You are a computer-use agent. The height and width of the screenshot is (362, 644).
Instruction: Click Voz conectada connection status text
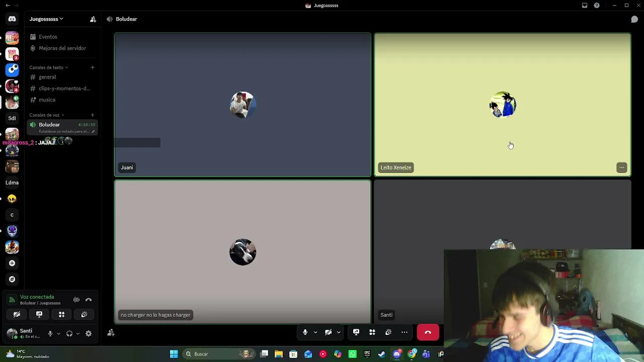[37, 297]
